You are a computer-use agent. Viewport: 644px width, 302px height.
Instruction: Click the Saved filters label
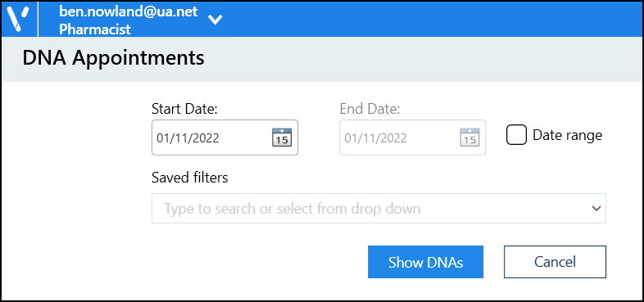190,178
